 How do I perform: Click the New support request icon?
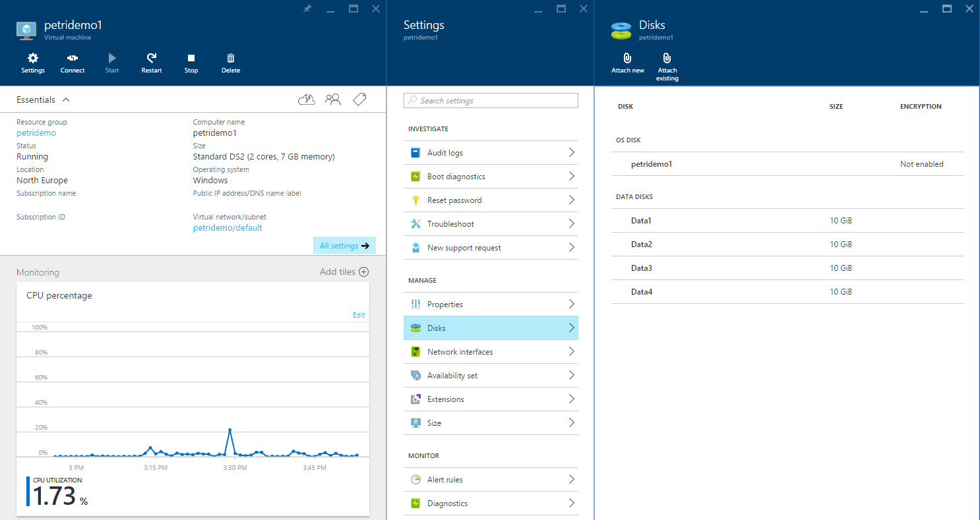coord(415,247)
